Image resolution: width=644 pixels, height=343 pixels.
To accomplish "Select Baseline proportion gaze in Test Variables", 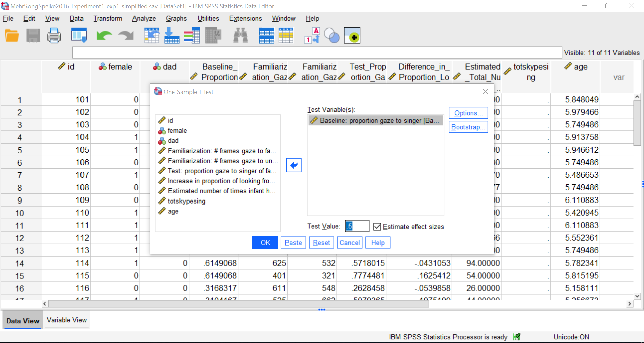I will 375,120.
